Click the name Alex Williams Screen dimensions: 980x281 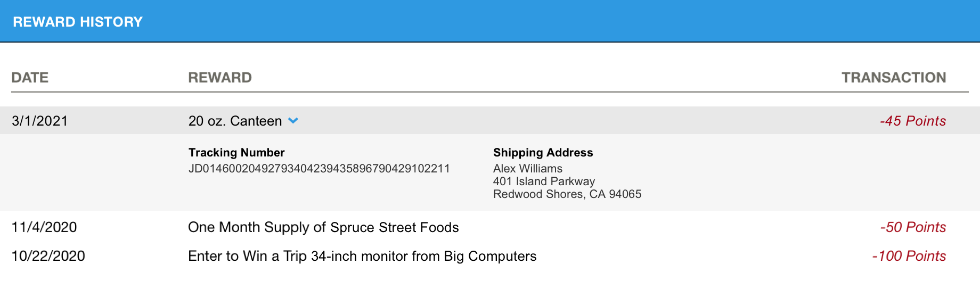[x=527, y=169]
